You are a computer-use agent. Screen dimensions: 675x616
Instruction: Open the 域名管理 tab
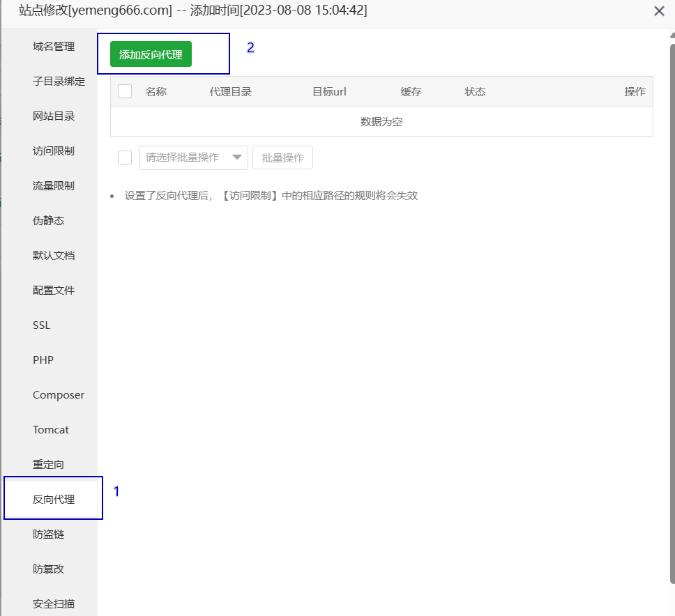pyautogui.click(x=54, y=47)
